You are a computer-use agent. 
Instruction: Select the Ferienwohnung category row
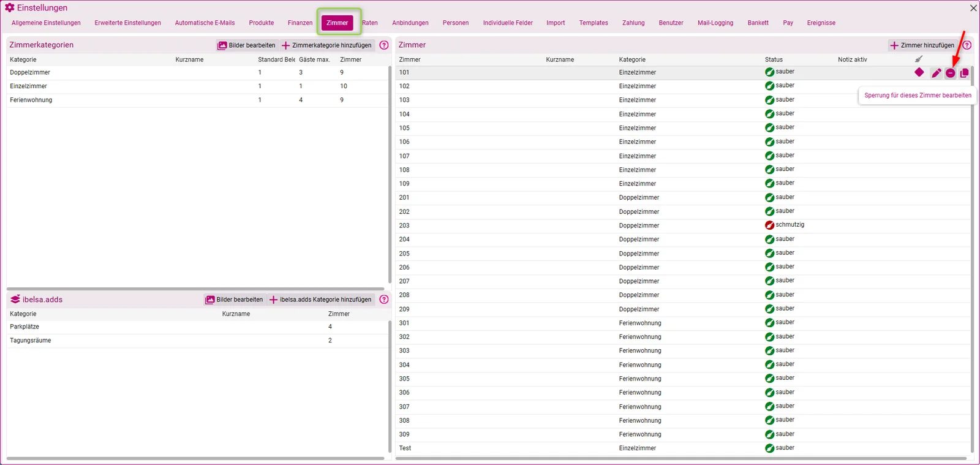tap(197, 100)
